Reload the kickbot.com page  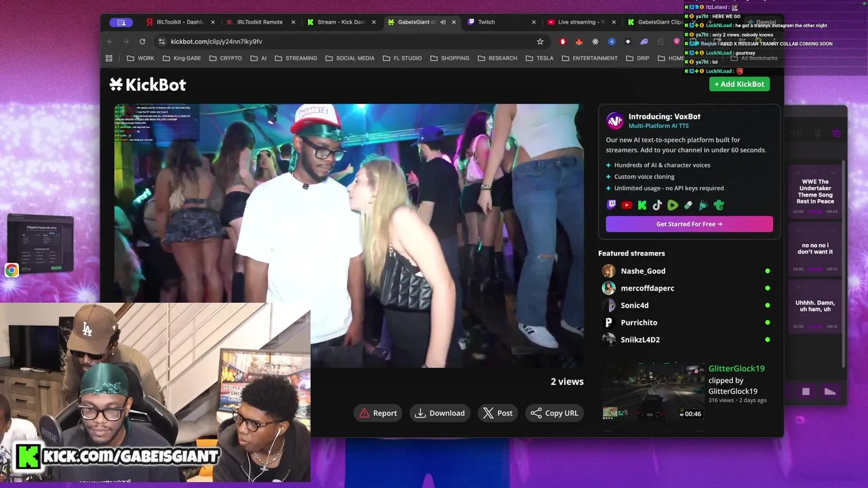142,41
